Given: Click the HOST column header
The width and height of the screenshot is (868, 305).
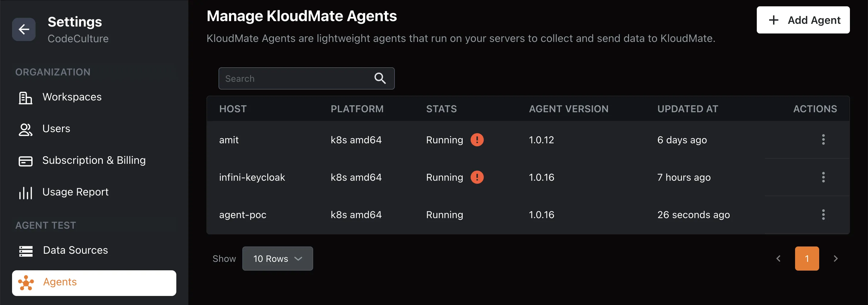Looking at the screenshot, I should point(233,109).
